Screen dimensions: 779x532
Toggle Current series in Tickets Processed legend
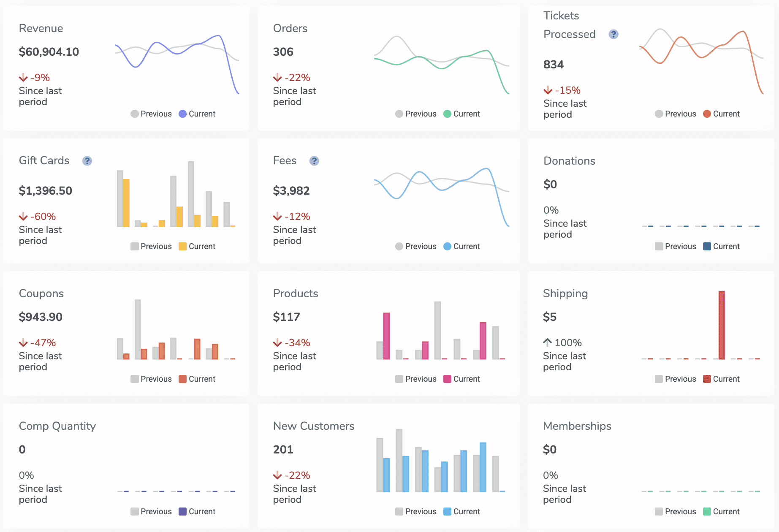pos(722,114)
